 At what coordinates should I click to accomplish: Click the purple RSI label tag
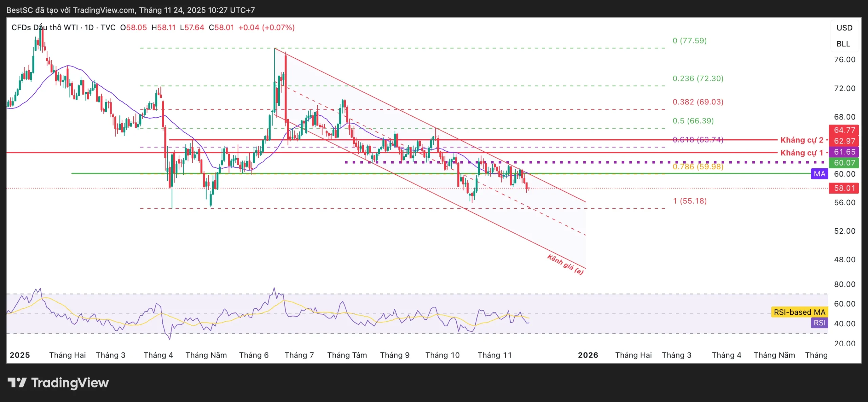pos(819,323)
